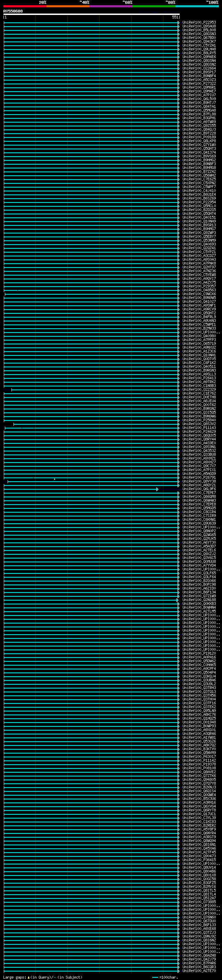Screen dimensions: 222x980
Task: Click the white query sequence bar
Action: 92,14
